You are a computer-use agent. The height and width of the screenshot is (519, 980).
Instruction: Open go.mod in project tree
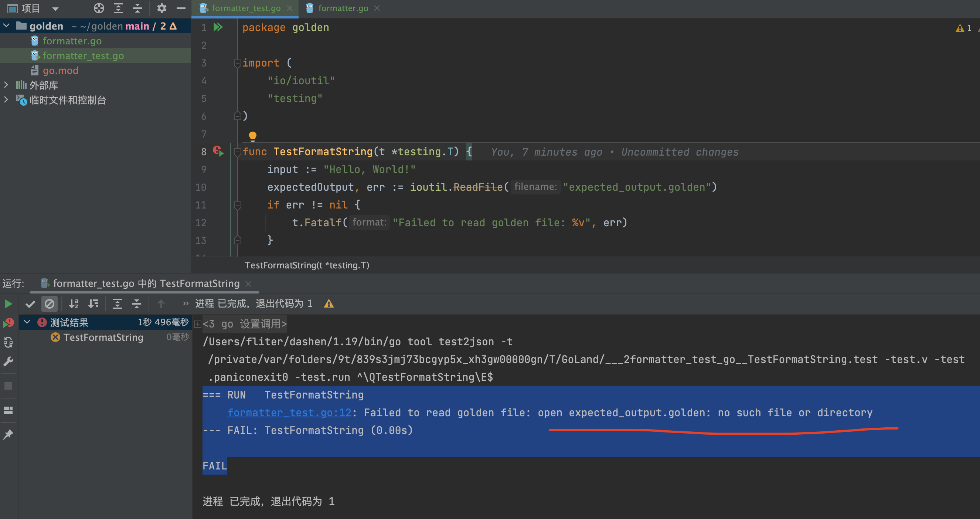60,70
